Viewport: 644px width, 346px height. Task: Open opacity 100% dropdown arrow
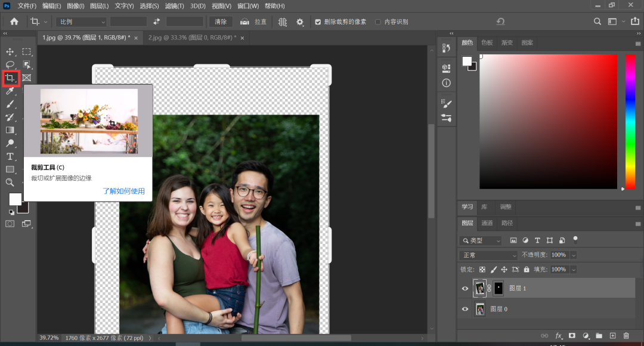(574, 255)
